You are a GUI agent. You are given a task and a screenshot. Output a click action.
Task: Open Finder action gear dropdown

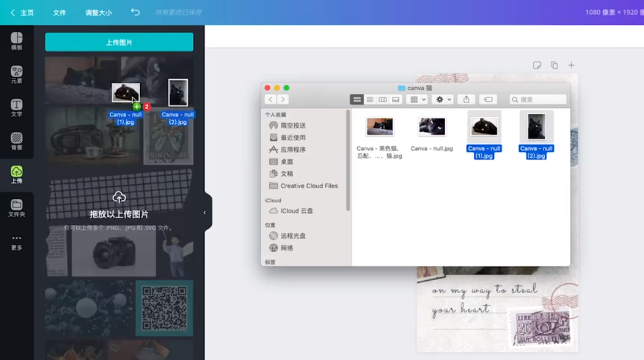pyautogui.click(x=443, y=99)
